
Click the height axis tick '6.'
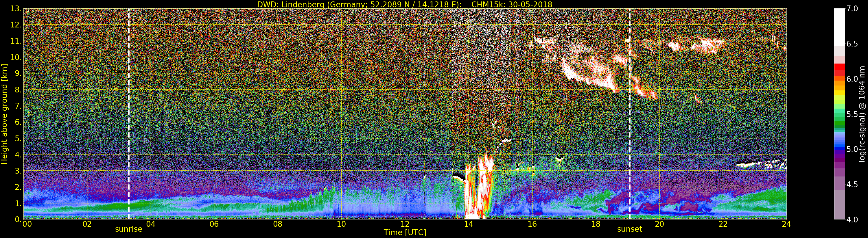[x=18, y=122]
